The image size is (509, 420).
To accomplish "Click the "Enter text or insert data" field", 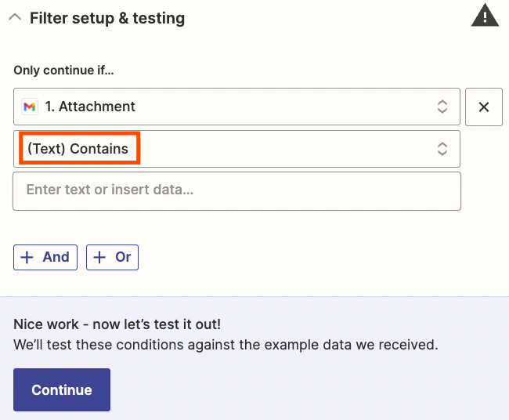I will point(236,190).
